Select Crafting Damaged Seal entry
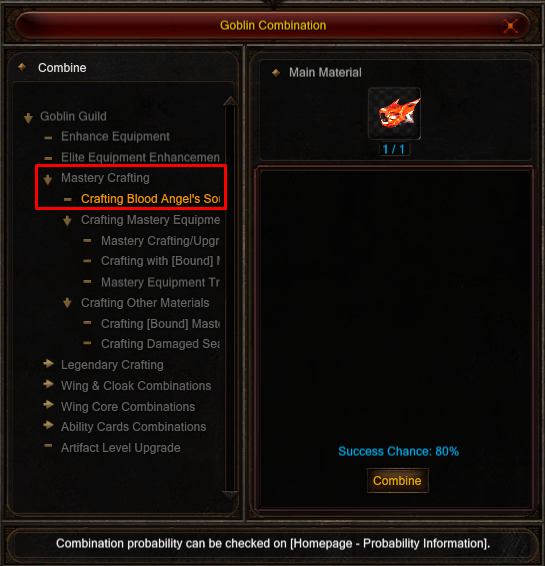The image size is (545, 566). pyautogui.click(x=160, y=344)
